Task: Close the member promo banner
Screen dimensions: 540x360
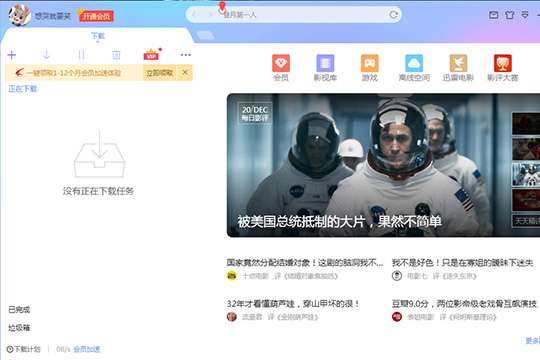Action: [185, 72]
